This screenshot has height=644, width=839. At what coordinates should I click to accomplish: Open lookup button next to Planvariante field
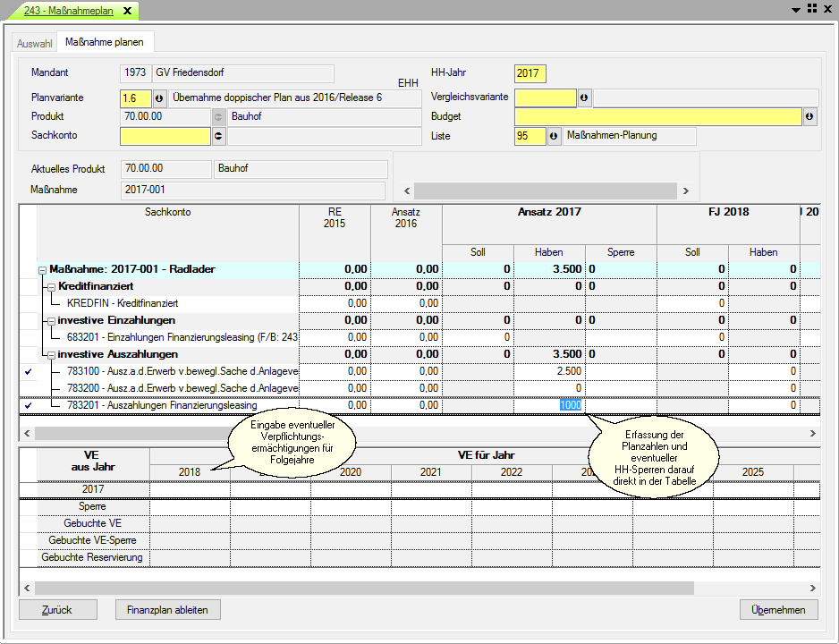[x=159, y=97]
